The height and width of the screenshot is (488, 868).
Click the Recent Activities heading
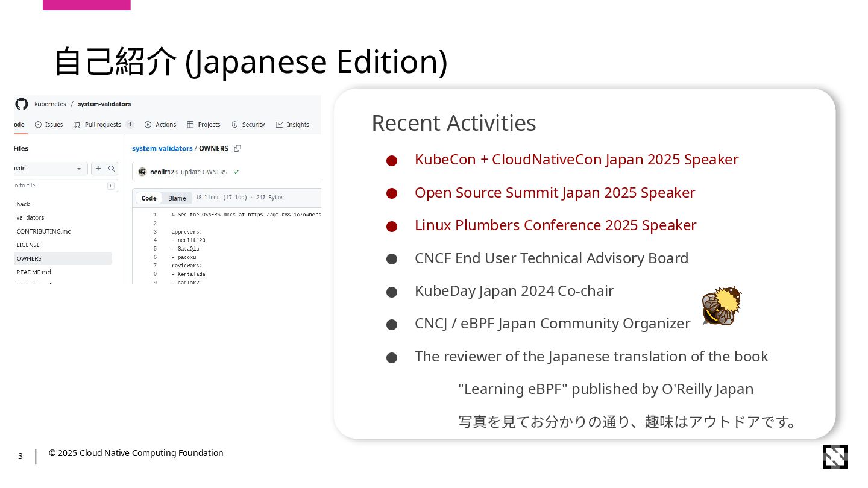pyautogui.click(x=454, y=123)
